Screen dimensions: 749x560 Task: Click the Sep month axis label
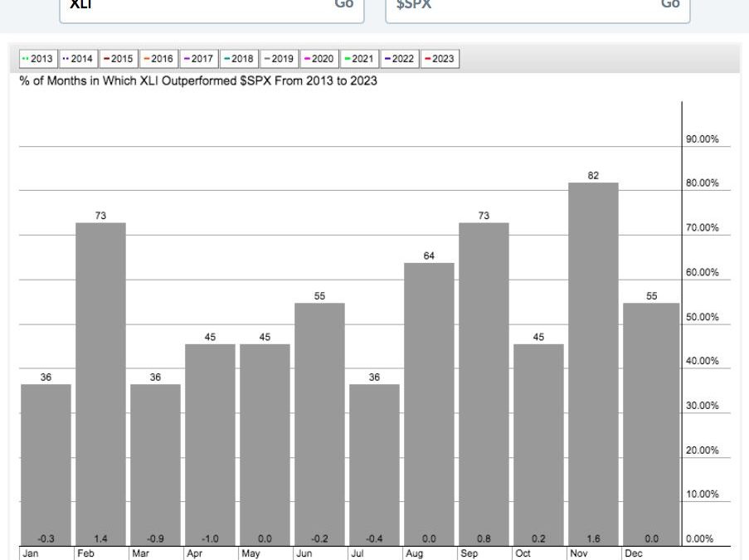click(469, 553)
